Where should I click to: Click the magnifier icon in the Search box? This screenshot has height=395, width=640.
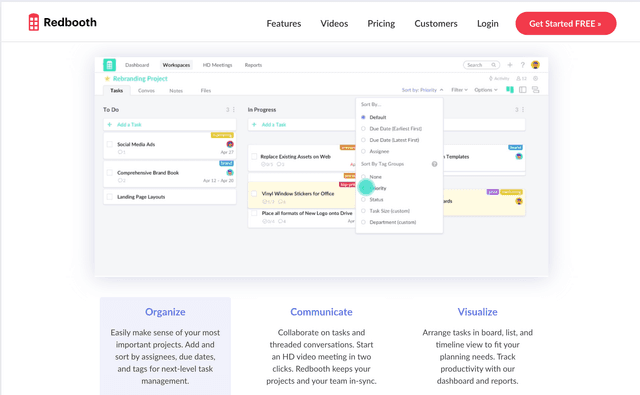click(x=493, y=65)
